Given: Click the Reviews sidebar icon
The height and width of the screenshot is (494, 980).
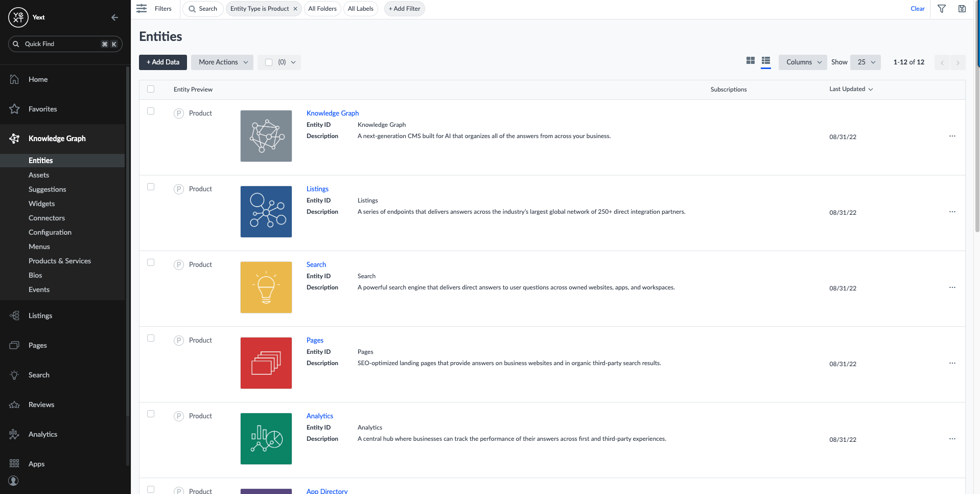Looking at the screenshot, I should point(13,404).
